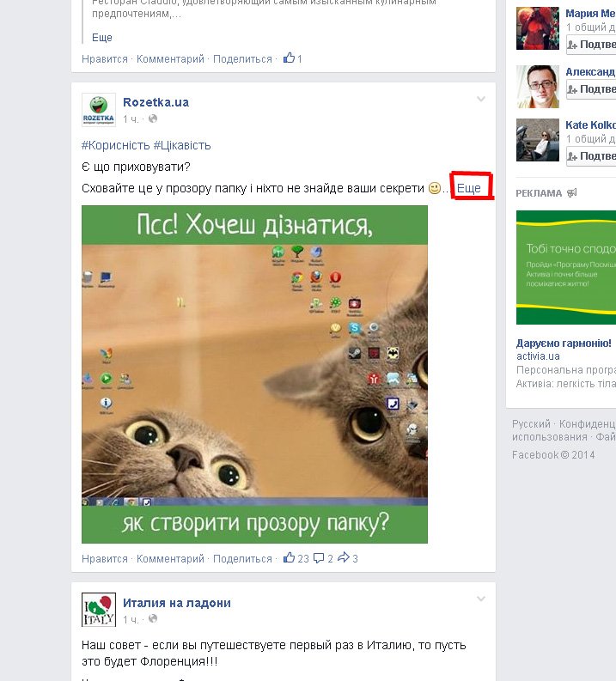
Task: Click the Конфиденц footer link
Action: [x=588, y=424]
